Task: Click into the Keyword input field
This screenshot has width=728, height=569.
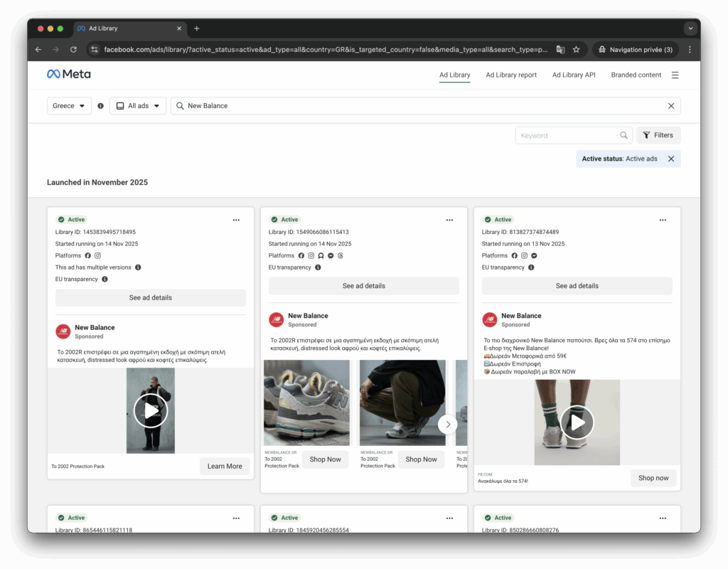Action: tap(567, 135)
